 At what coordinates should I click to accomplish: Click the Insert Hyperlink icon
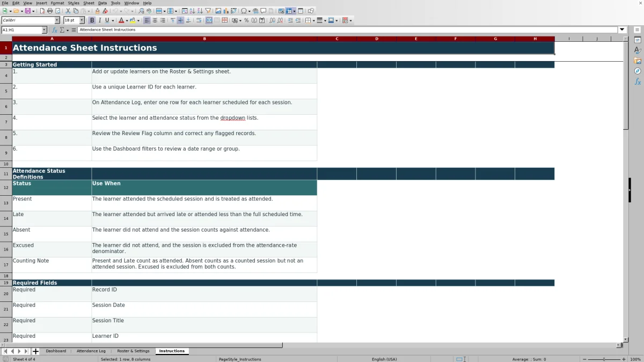point(255,11)
